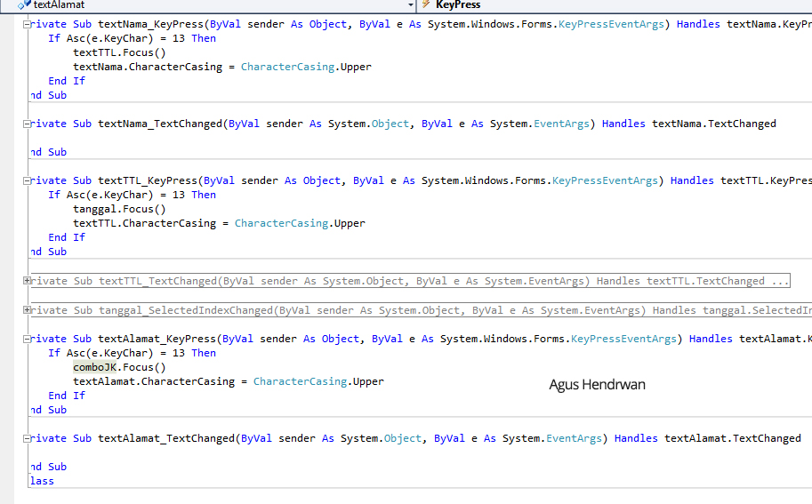Click KeyPressEventArgs type in textAlamat_KeyPress signature

pyautogui.click(x=623, y=339)
